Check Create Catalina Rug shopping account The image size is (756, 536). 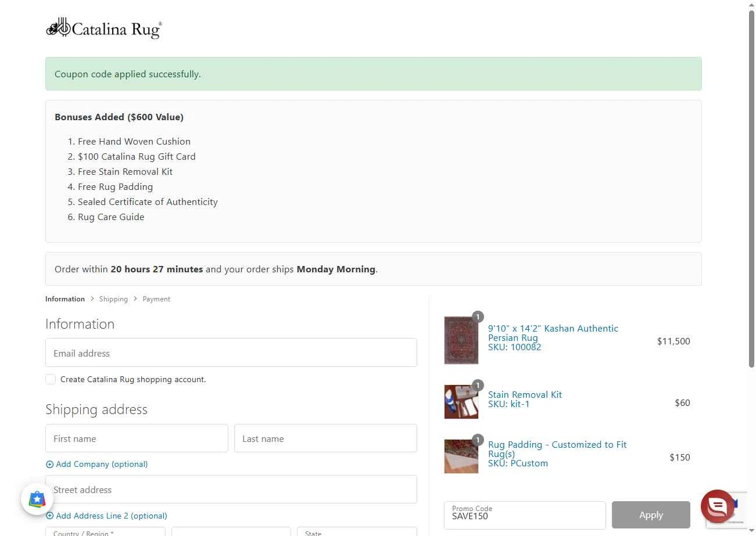click(51, 379)
